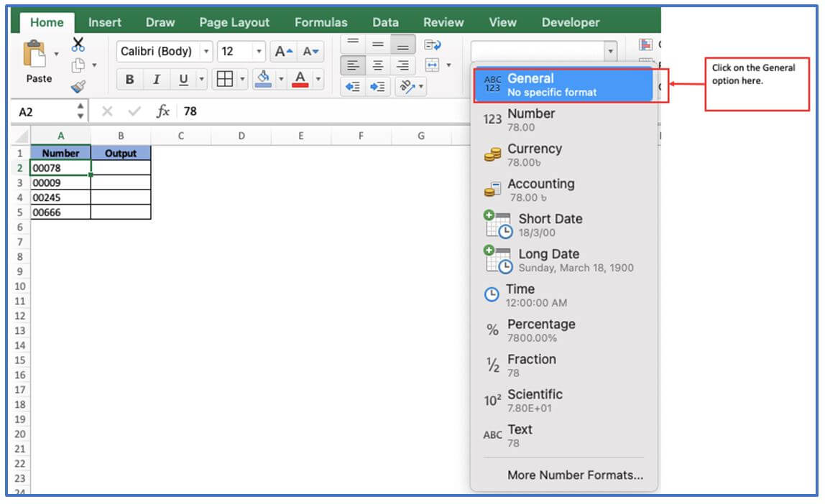825x504 pixels.
Task: Increase font size with the larger A icon
Action: 284,52
